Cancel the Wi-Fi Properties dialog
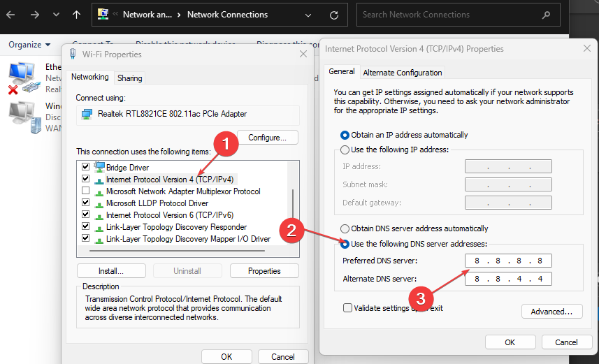This screenshot has width=599, height=364. (x=283, y=357)
